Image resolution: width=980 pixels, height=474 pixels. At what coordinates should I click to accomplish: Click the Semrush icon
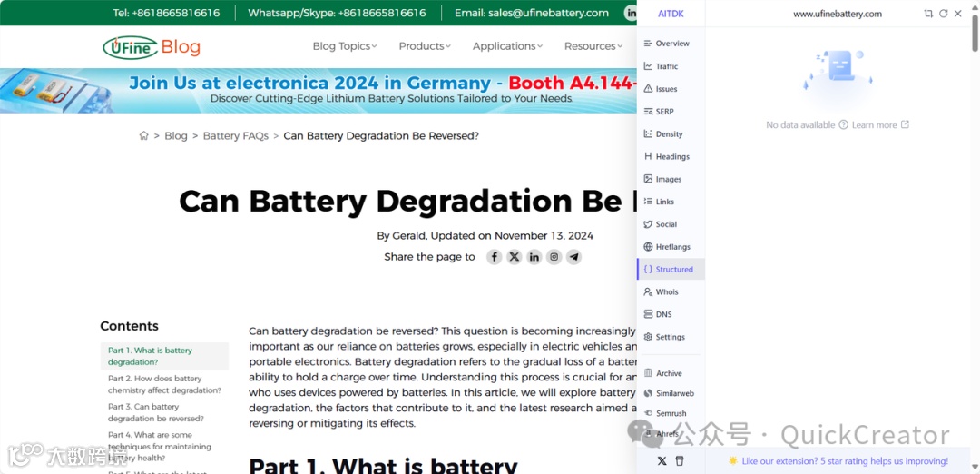tap(648, 413)
